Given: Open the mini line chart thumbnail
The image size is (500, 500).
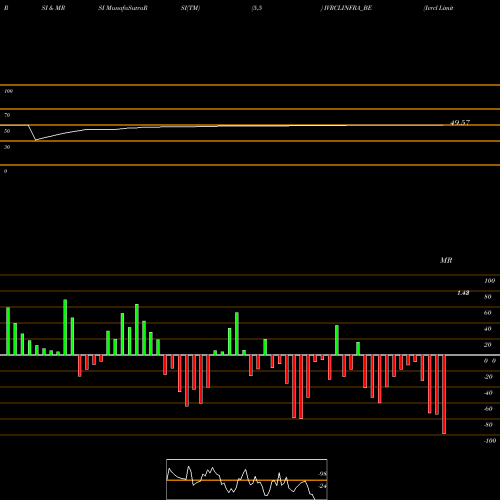Looking at the screenshot, I should coord(247,479).
